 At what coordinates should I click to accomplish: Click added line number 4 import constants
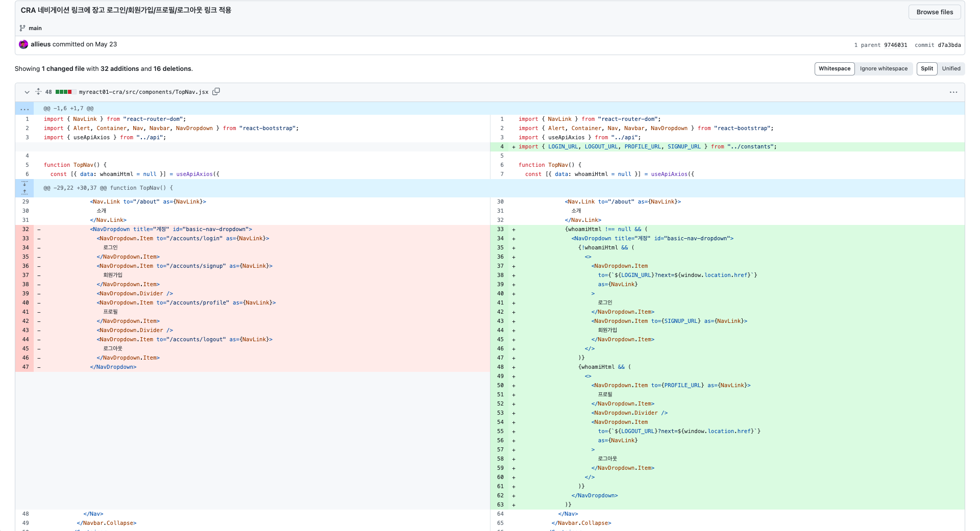tap(500, 147)
